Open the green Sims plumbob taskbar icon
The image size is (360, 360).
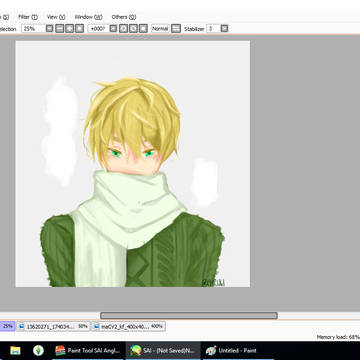point(38,351)
